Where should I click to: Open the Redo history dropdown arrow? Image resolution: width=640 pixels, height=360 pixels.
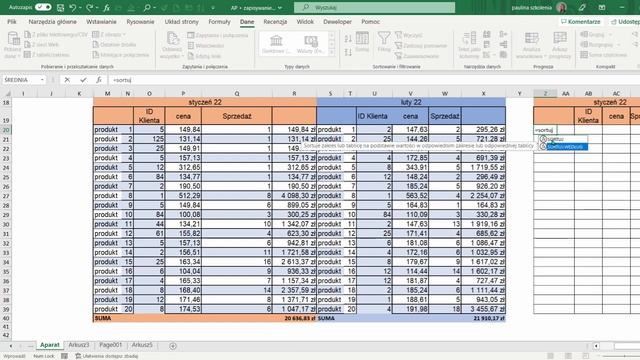tap(97, 8)
